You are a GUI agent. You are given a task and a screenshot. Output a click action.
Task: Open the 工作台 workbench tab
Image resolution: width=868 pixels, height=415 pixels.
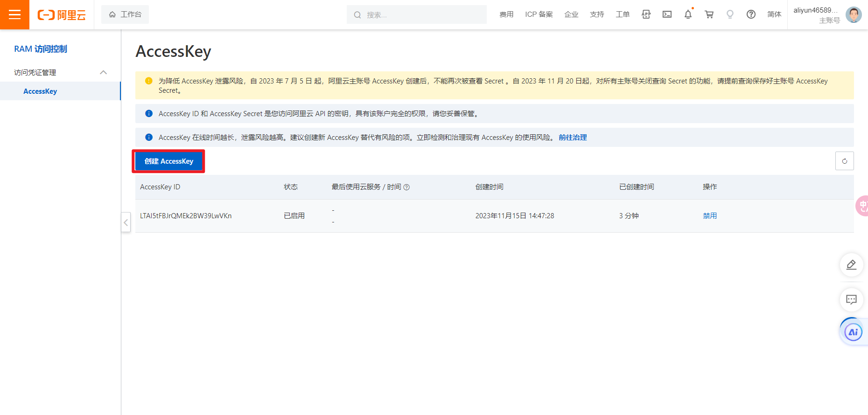point(125,14)
